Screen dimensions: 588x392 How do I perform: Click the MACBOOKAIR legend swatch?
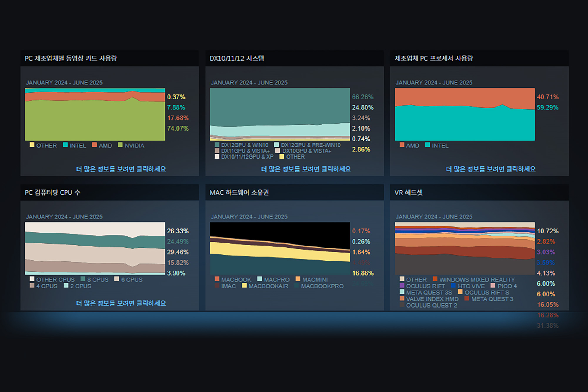click(244, 285)
